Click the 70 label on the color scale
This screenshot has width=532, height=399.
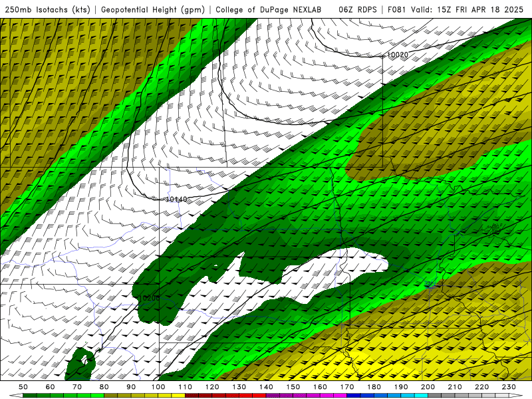pyautogui.click(x=77, y=387)
